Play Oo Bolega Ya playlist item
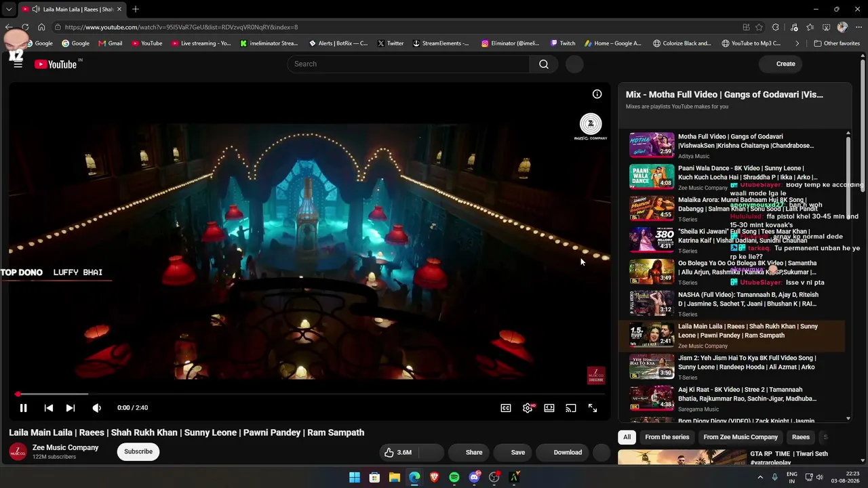Screen dimensions: 868x488 pos(732,272)
